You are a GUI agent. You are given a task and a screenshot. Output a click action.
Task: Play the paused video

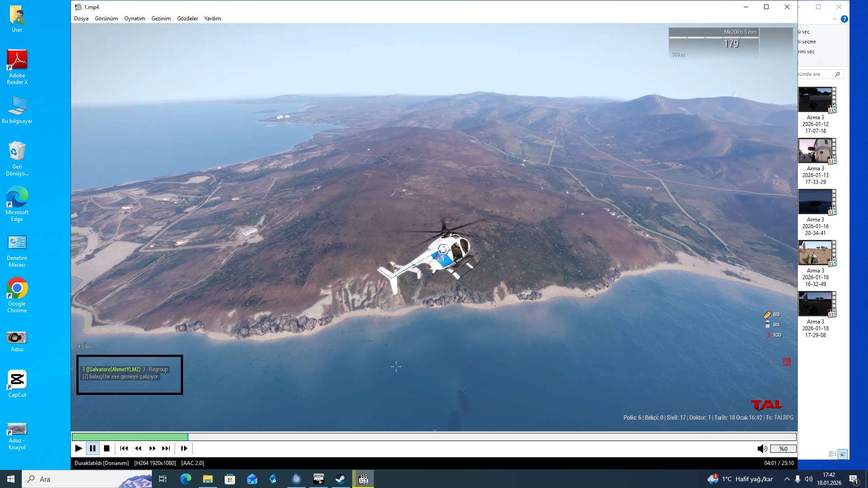point(79,448)
